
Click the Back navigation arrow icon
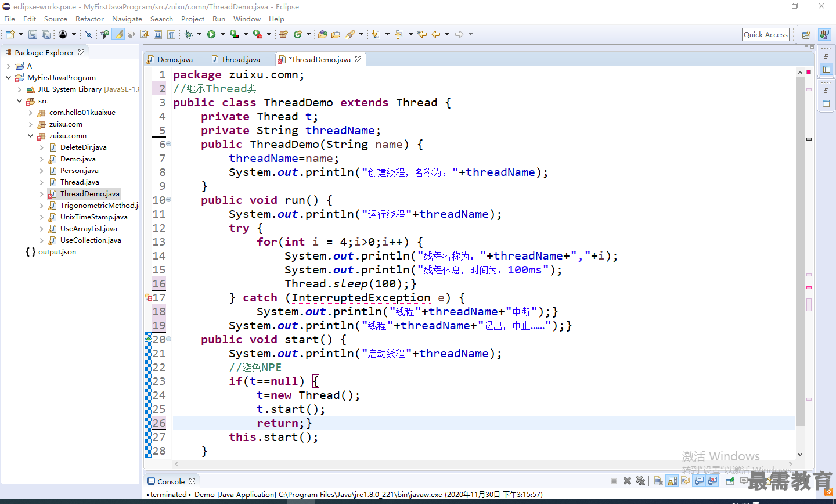(436, 34)
